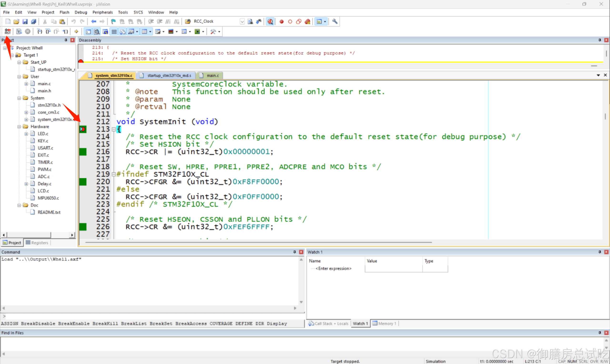Click the Enter expression field in Watch 1
This screenshot has height=364, width=610.
tap(333, 269)
